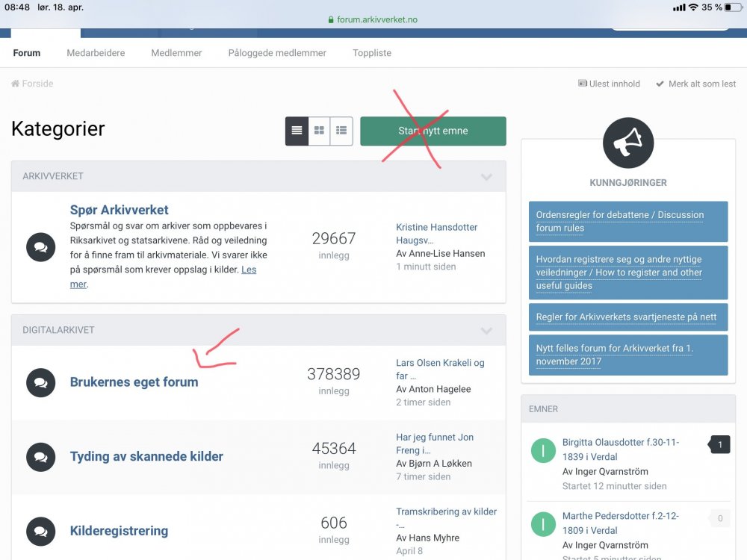Click author name Hans Myhre

pos(434,538)
